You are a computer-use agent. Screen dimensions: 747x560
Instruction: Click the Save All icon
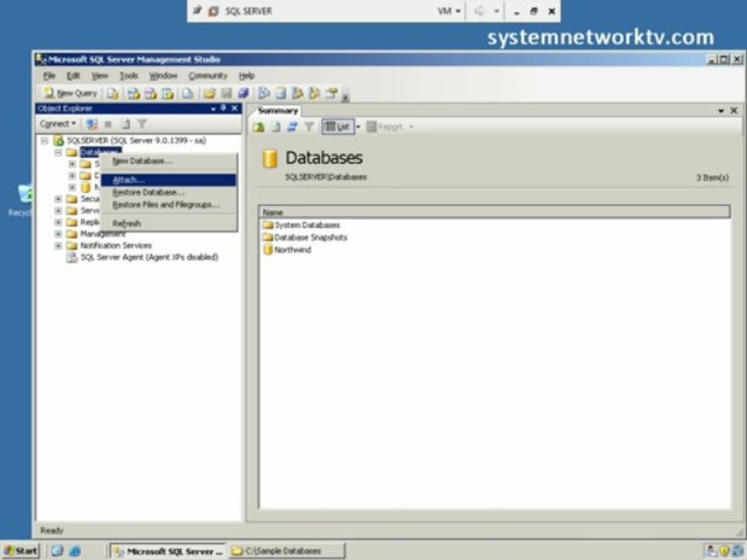click(x=243, y=93)
